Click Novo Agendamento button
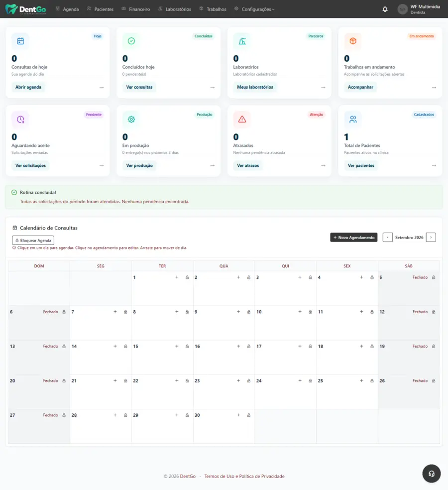This screenshot has width=448, height=490. (x=353, y=237)
